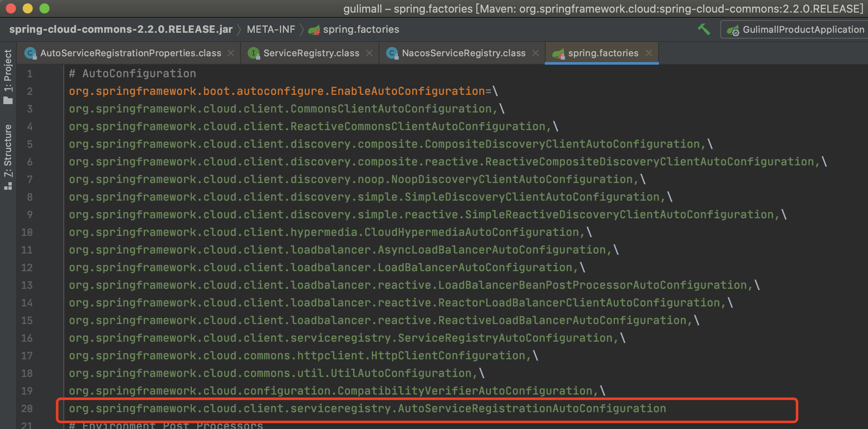Image resolution: width=868 pixels, height=429 pixels.
Task: Close the ServiceRegistry.class tab
Action: click(x=369, y=53)
